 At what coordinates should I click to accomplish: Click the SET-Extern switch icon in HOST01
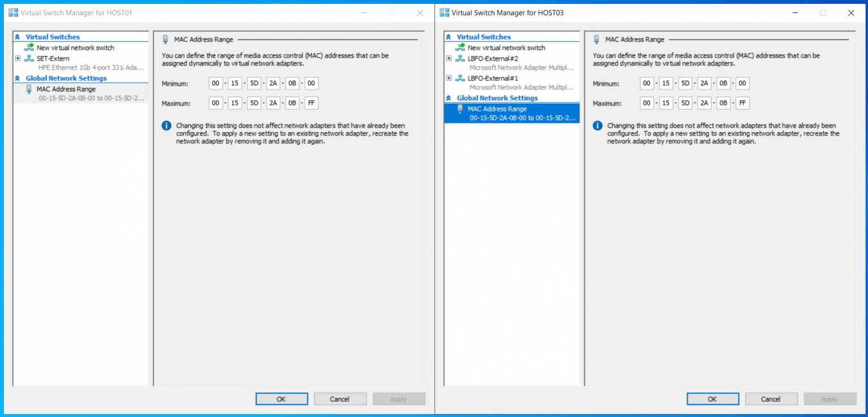point(29,59)
